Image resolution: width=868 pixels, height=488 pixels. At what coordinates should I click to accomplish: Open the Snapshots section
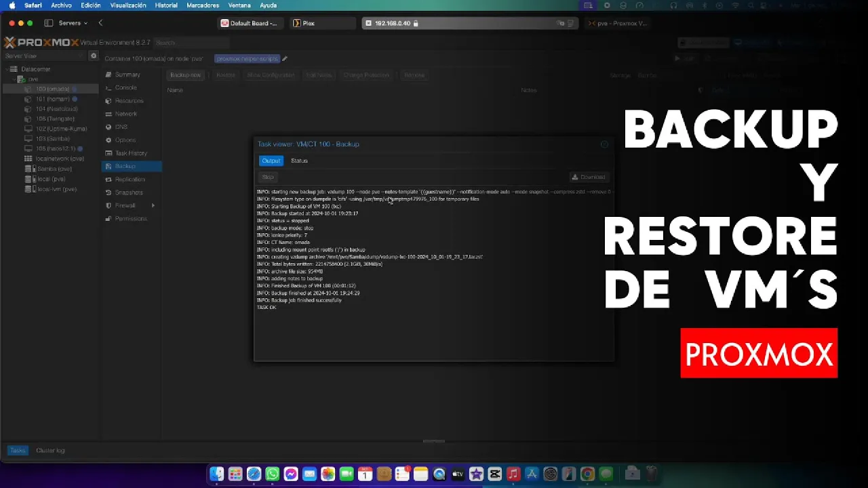click(132, 192)
